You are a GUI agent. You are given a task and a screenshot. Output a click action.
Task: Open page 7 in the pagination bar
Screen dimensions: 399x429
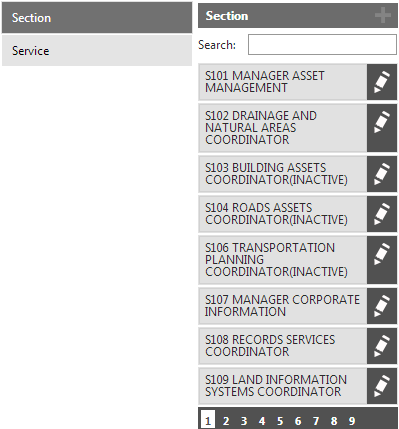pos(316,421)
